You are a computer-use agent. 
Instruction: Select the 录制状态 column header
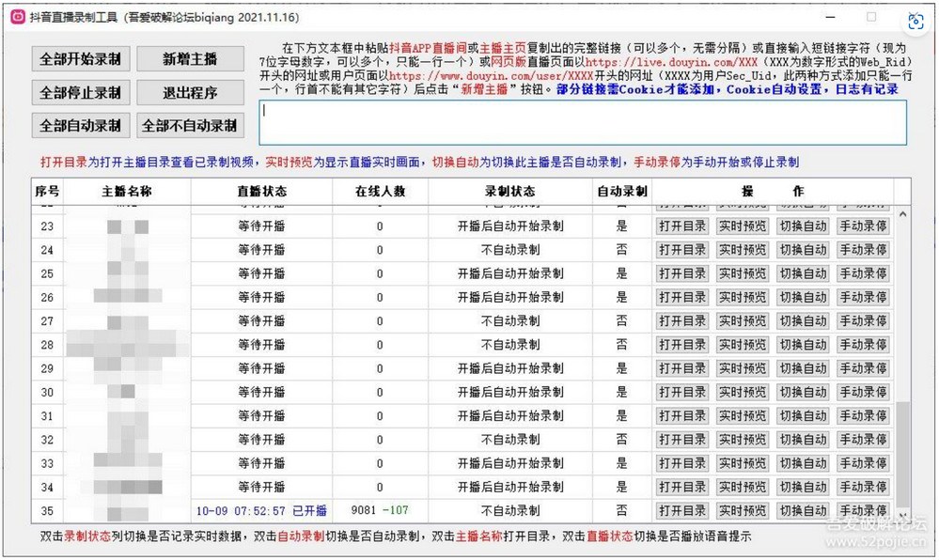[510, 192]
